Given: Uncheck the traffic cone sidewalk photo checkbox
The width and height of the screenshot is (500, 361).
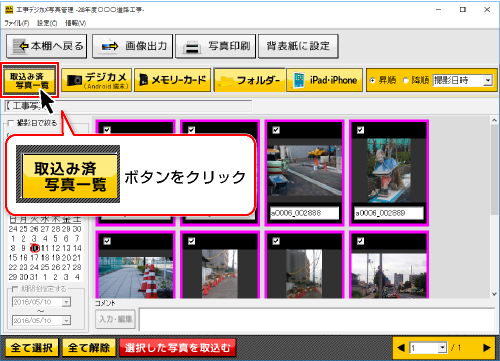Looking at the screenshot, I should point(107,241).
